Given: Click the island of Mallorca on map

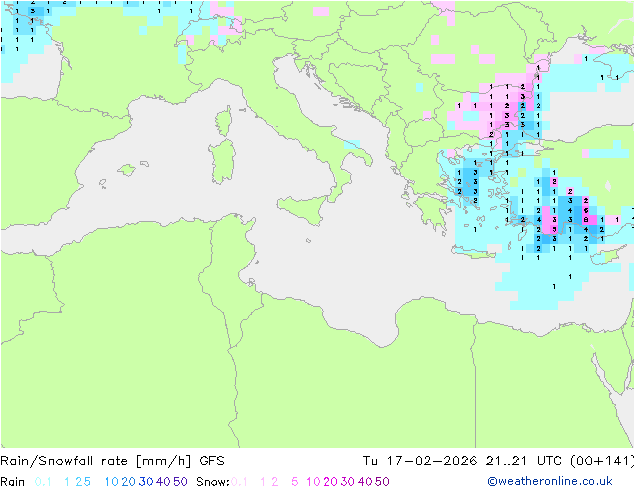Looking at the screenshot, I should (x=127, y=170).
